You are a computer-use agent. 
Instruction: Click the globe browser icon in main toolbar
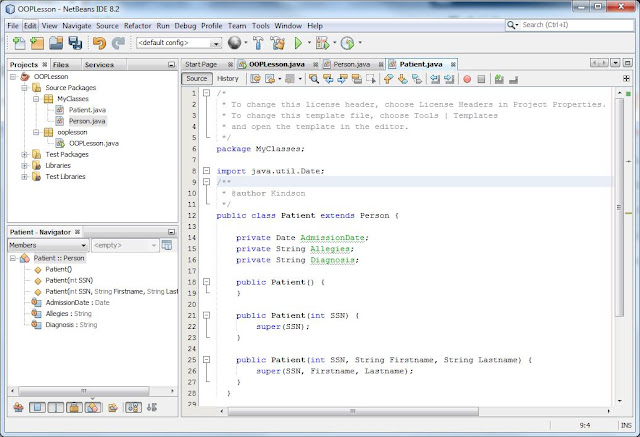[234, 42]
